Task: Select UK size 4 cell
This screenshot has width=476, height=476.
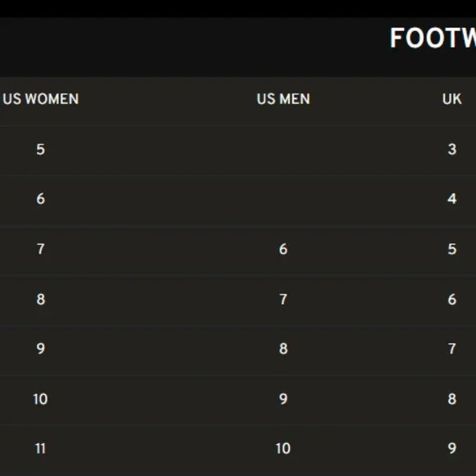Action: (x=452, y=199)
